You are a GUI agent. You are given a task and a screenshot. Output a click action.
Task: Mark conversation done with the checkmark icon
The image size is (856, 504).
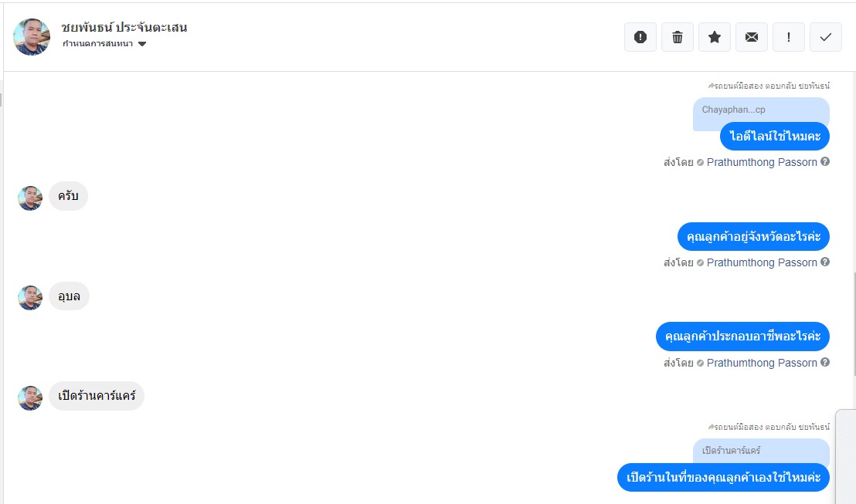(x=826, y=37)
